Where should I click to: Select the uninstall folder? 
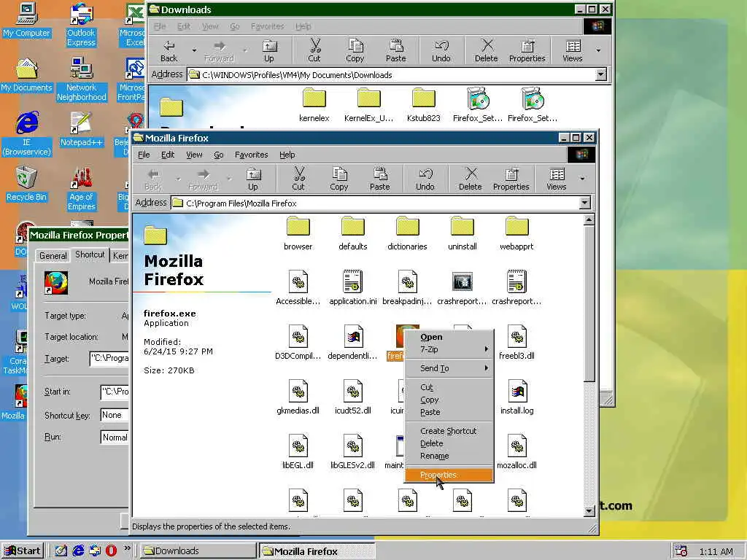[x=462, y=233]
